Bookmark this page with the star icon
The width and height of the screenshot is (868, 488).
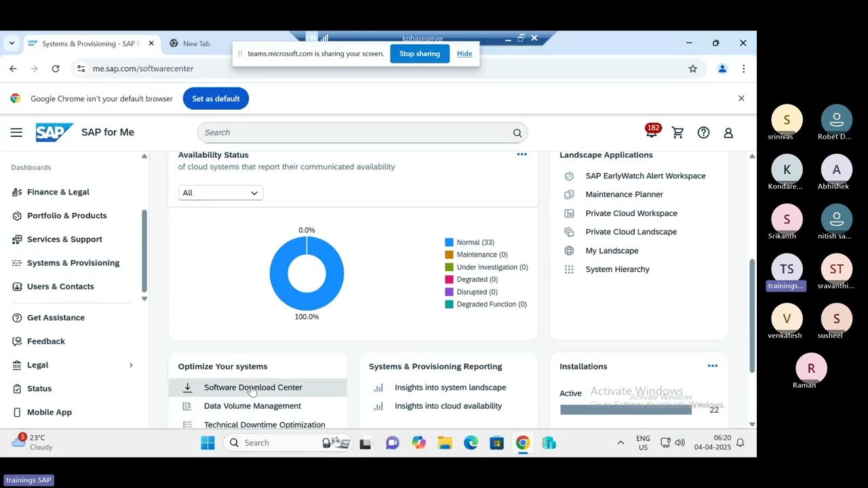[x=692, y=68]
